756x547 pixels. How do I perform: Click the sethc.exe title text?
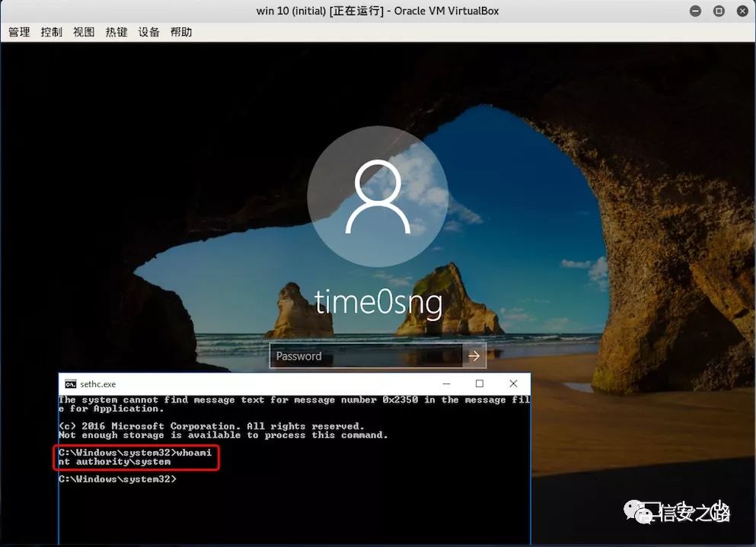click(98, 384)
